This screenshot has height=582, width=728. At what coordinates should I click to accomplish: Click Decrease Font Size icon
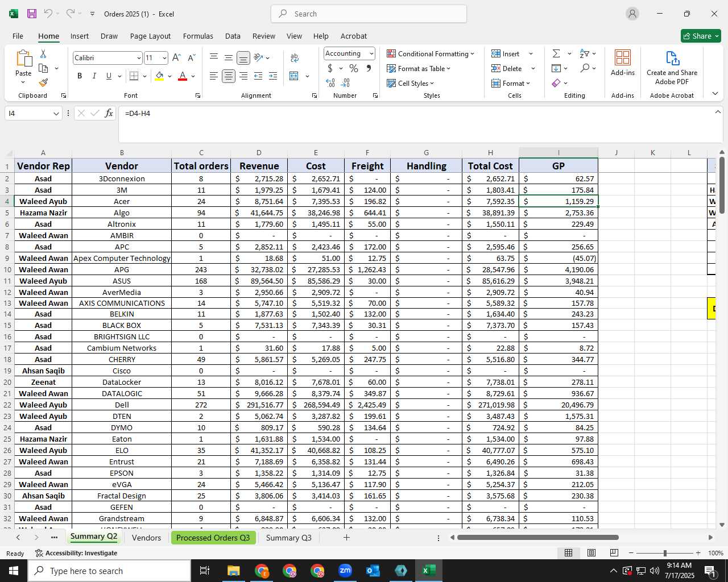click(191, 58)
